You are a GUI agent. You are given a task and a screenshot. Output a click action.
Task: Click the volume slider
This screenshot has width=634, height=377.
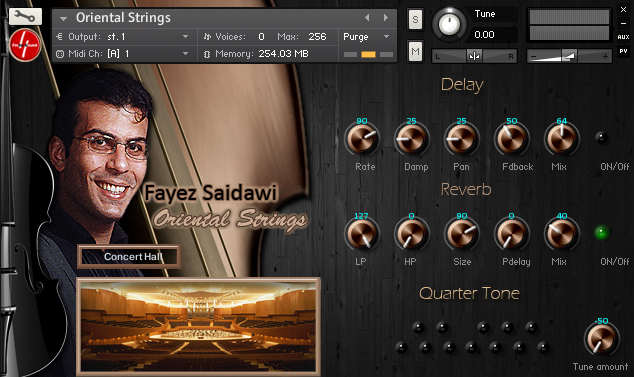pyautogui.click(x=569, y=56)
